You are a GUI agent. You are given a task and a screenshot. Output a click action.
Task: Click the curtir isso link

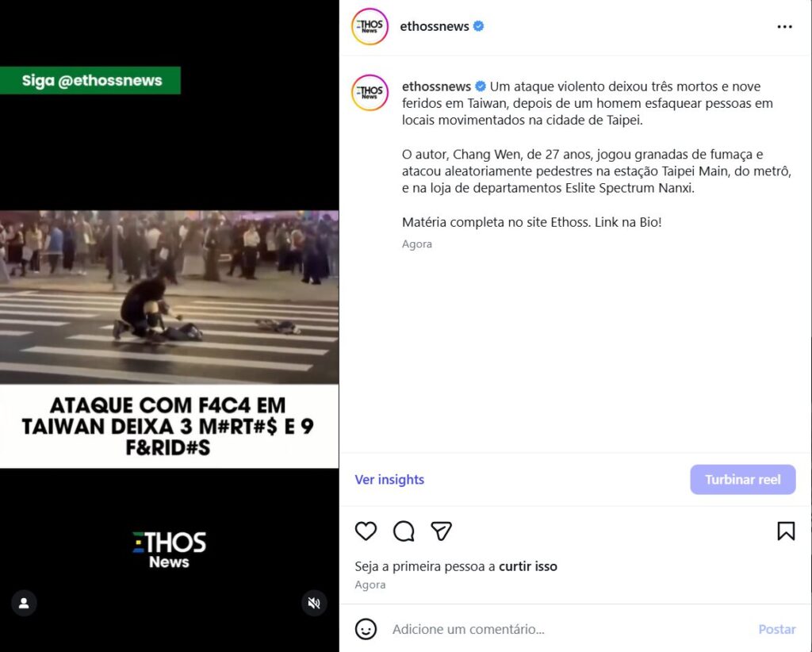(527, 566)
